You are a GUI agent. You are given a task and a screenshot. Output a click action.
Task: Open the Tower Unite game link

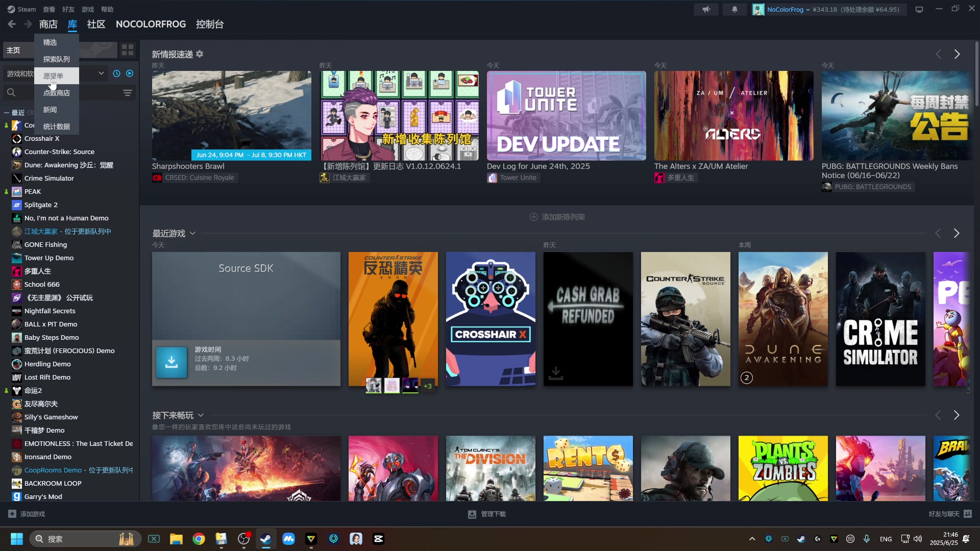[x=512, y=178]
